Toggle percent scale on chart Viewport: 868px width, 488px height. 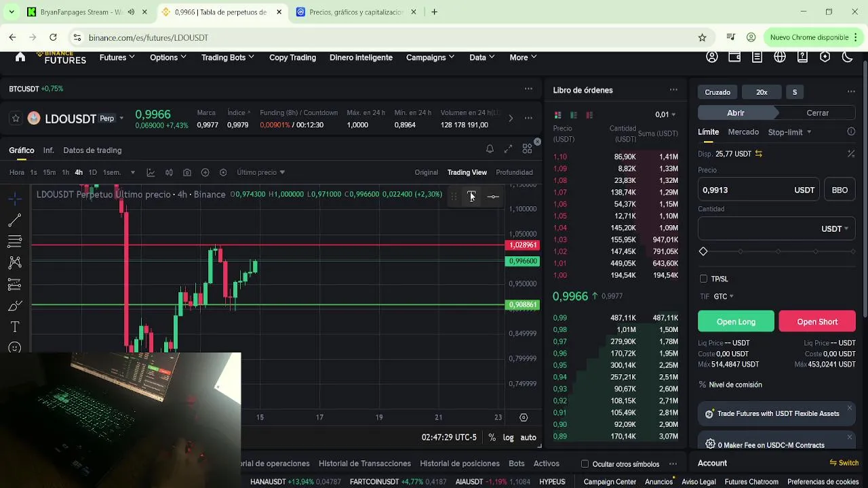[x=492, y=438]
